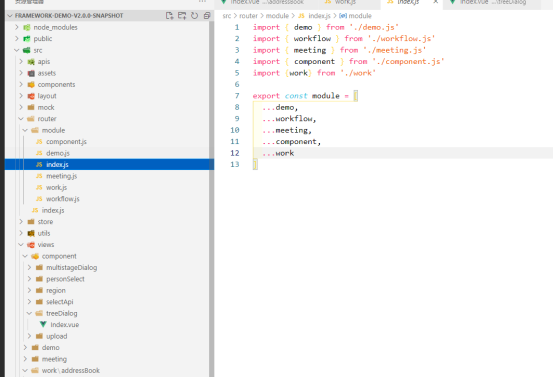Click the Vue icon next to Index.vue
The width and height of the screenshot is (553, 377).
(43, 324)
